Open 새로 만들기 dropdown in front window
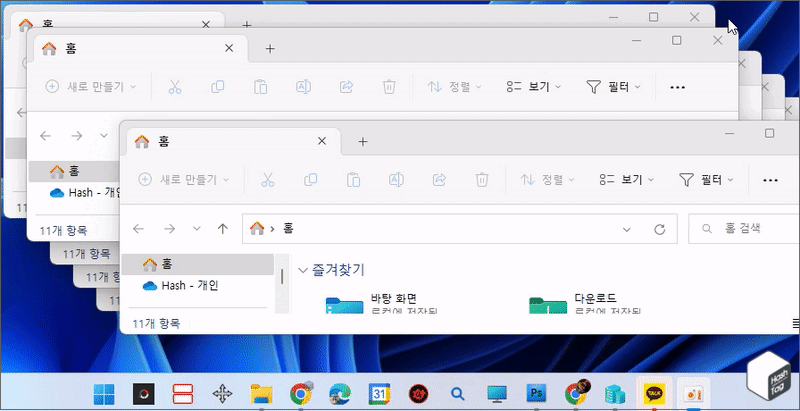Viewport: 800px width, 411px height. (x=184, y=179)
